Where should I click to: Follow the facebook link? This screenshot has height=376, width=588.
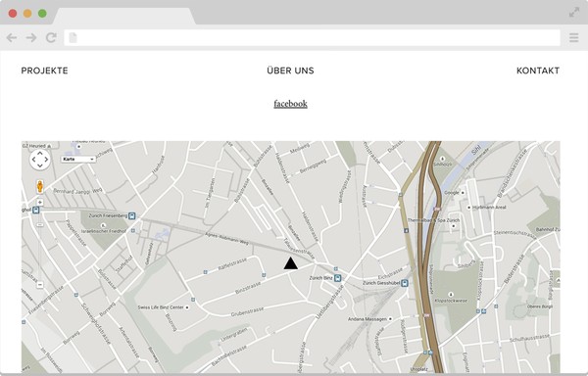tap(291, 104)
